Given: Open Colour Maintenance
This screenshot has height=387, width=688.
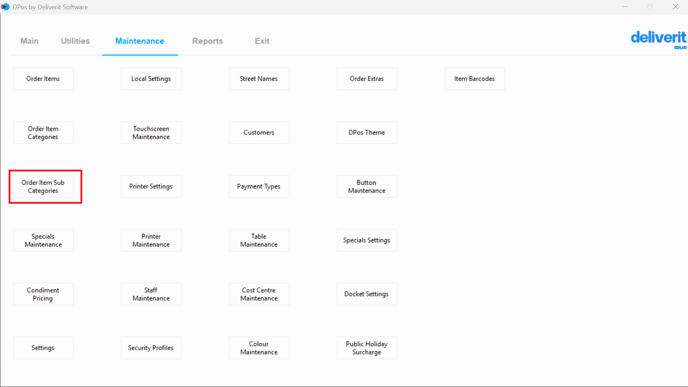Looking at the screenshot, I should [x=259, y=348].
